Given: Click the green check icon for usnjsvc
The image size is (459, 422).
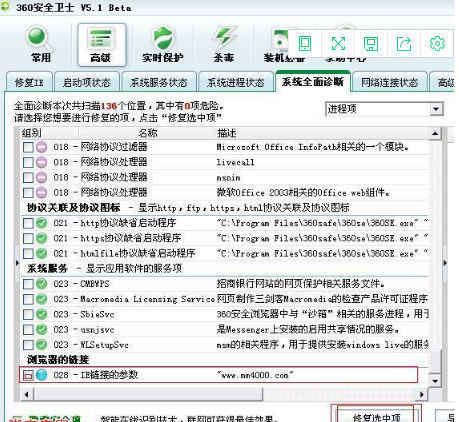Looking at the screenshot, I should pyautogui.click(x=42, y=329).
